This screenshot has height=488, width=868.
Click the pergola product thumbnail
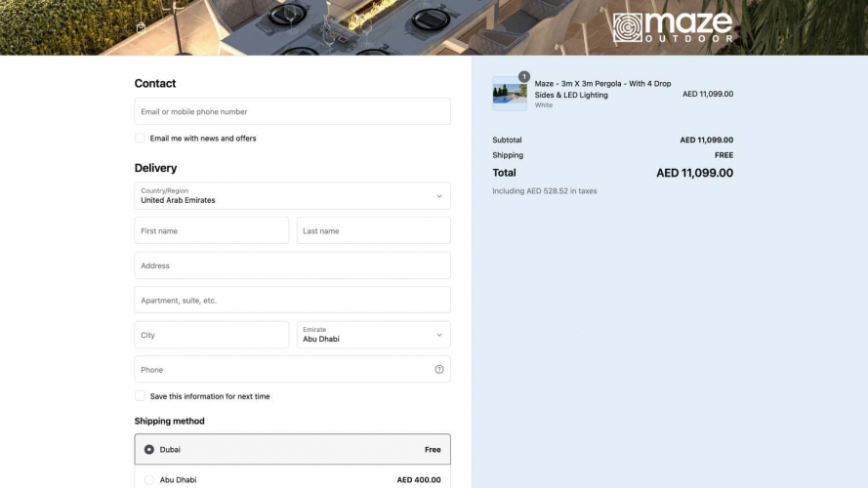[x=510, y=95]
